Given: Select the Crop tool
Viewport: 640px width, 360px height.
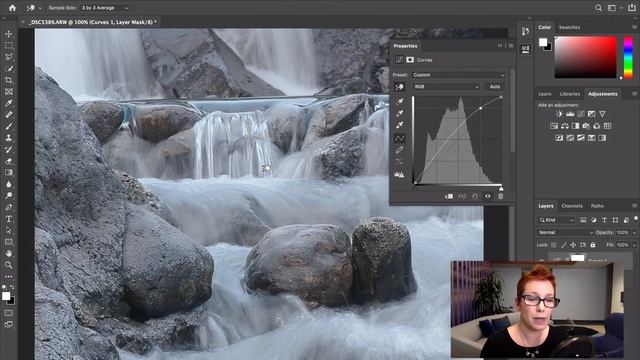Looking at the screenshot, I should coord(9,80).
